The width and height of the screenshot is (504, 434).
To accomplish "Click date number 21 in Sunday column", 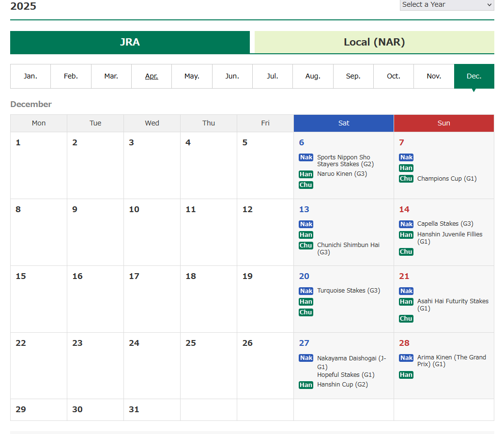I will coord(404,277).
